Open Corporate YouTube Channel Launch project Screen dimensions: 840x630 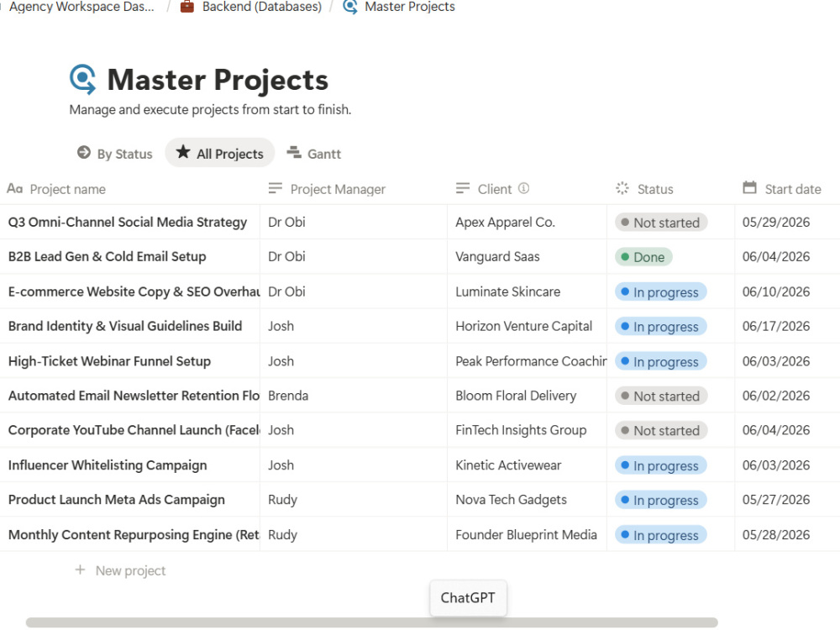tap(134, 429)
